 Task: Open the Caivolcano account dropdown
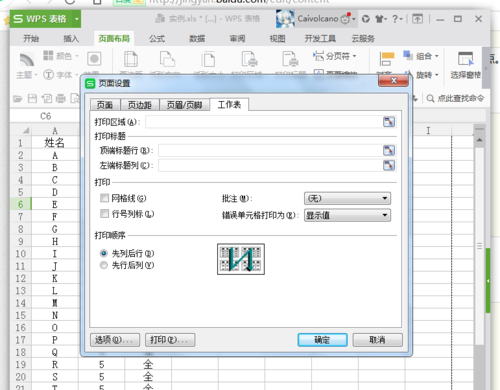(354, 19)
